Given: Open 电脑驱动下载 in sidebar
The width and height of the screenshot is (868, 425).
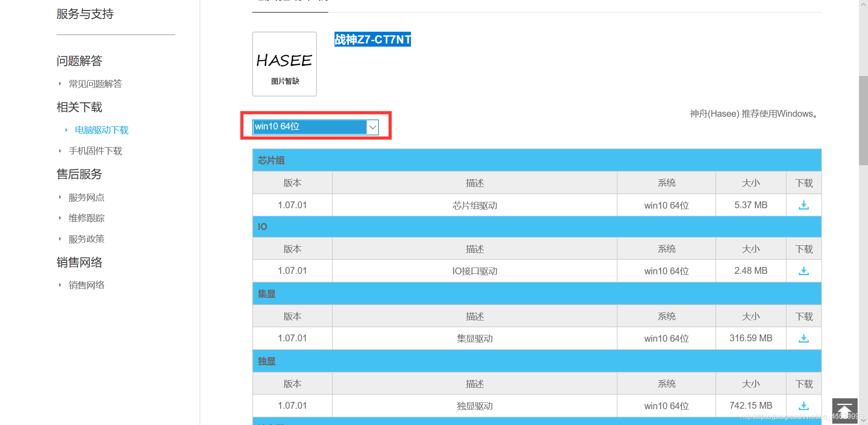Looking at the screenshot, I should click(x=102, y=130).
